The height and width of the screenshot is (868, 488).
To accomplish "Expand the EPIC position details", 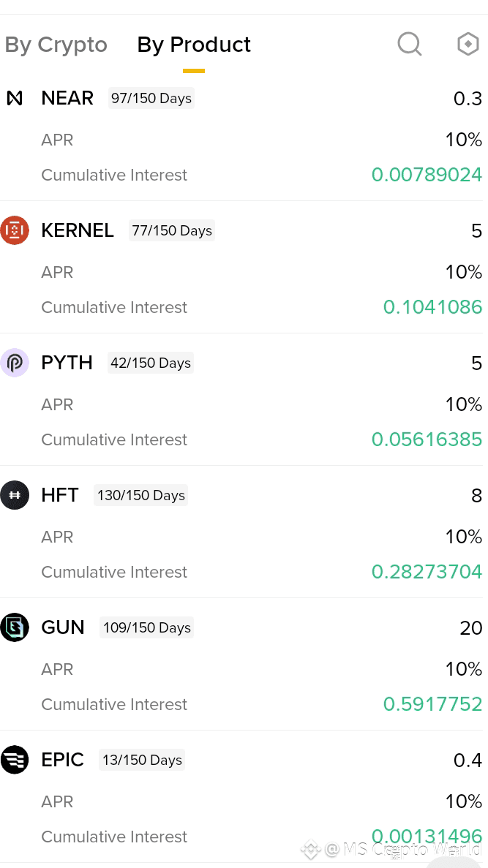I will 63,760.
